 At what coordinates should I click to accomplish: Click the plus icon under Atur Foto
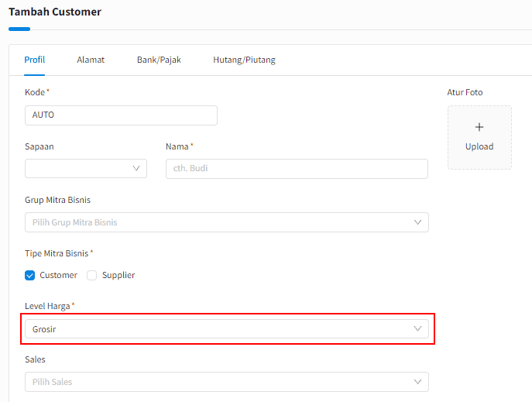coord(479,127)
